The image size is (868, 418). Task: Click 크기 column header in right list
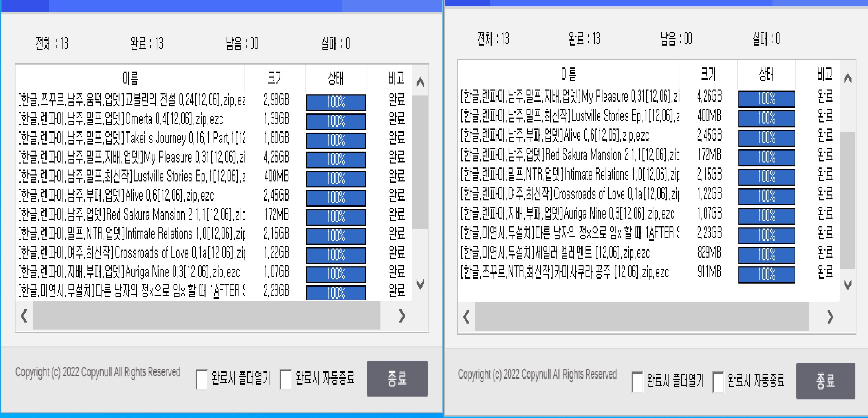708,74
